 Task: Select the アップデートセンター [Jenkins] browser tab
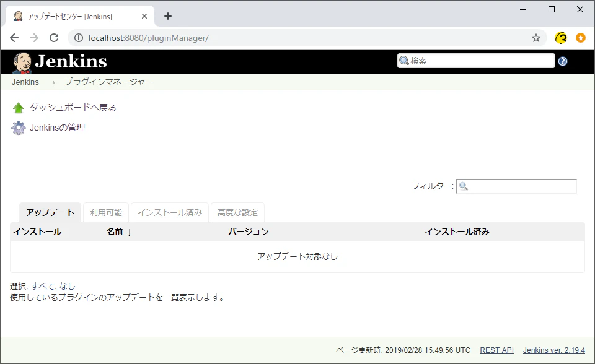pyautogui.click(x=80, y=16)
